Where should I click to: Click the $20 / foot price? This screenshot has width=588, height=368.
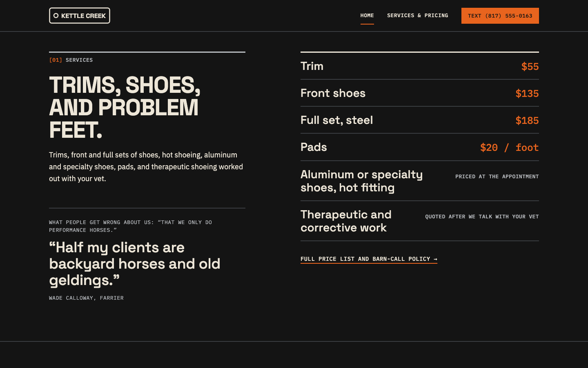pos(510,147)
